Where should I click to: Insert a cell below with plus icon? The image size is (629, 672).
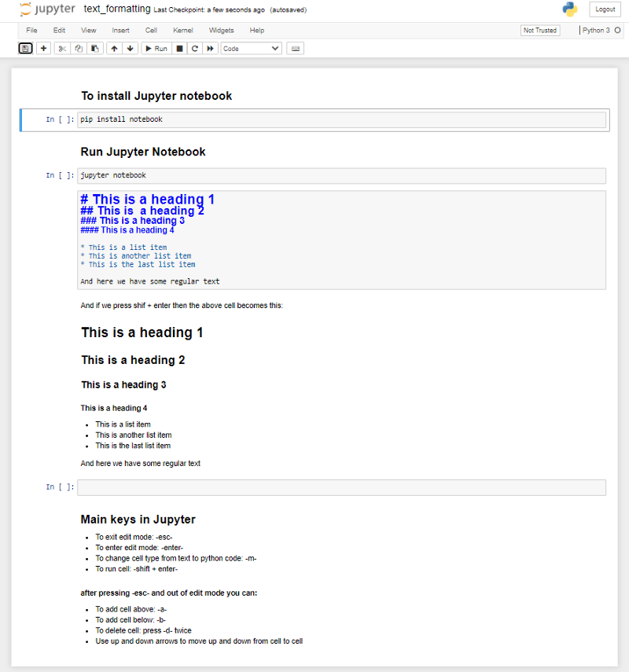coord(43,49)
